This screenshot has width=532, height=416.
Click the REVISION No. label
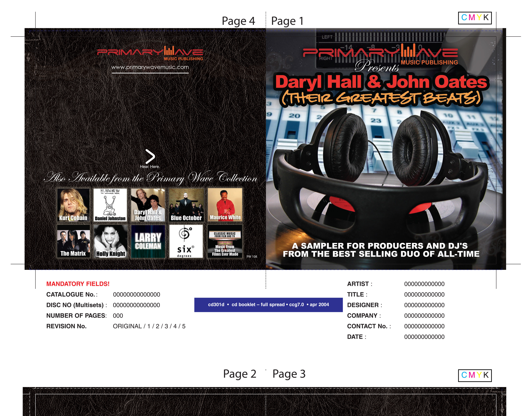pyautogui.click(x=67, y=326)
